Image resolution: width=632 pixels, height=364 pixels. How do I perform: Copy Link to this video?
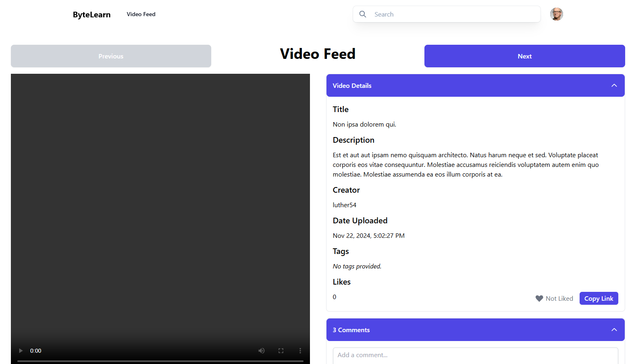coord(599,299)
